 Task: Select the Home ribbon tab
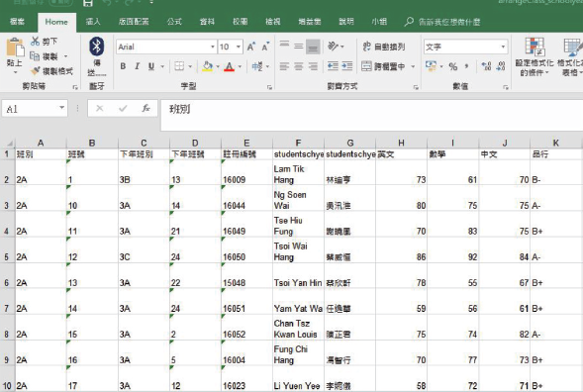coord(56,22)
